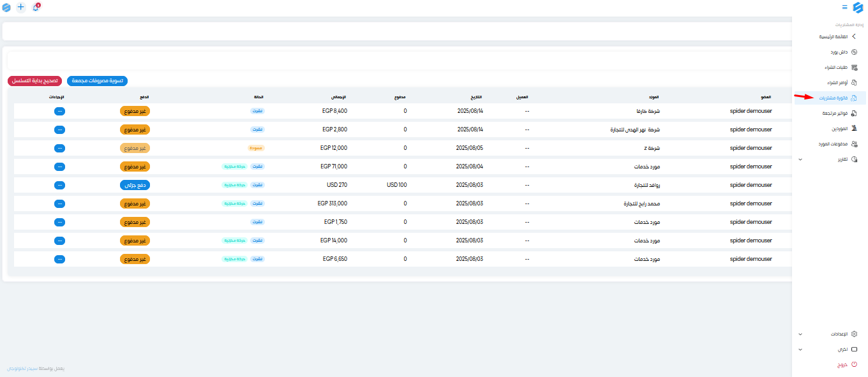Viewport: 868px width, 377px height.
Task: Click the purchase orders icon (أوامر الشراء)
Action: pyautogui.click(x=855, y=82)
